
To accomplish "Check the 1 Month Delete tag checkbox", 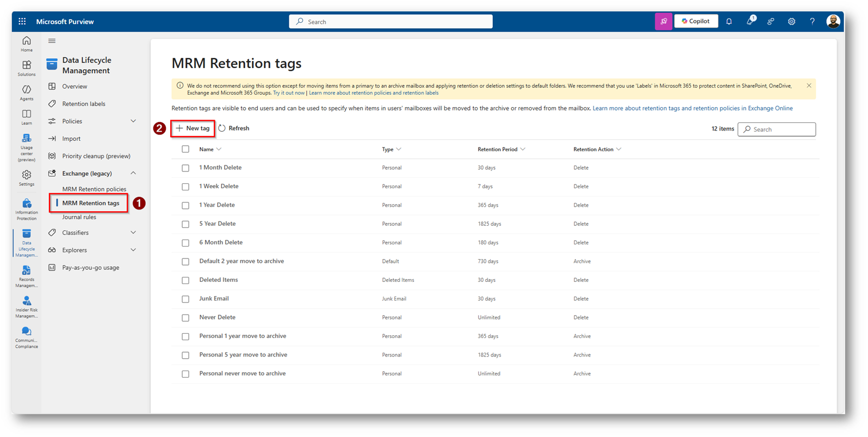I will 185,168.
